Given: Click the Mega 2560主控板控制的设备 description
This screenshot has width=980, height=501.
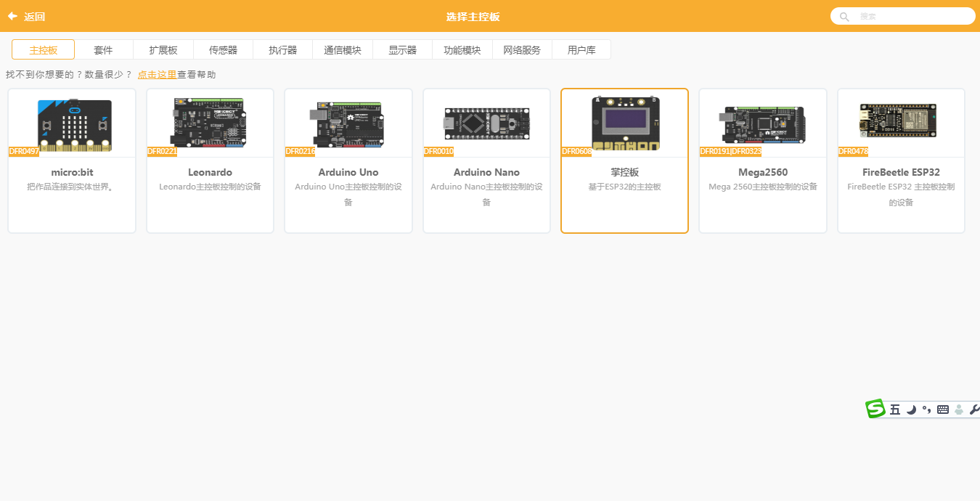Looking at the screenshot, I should point(763,187).
